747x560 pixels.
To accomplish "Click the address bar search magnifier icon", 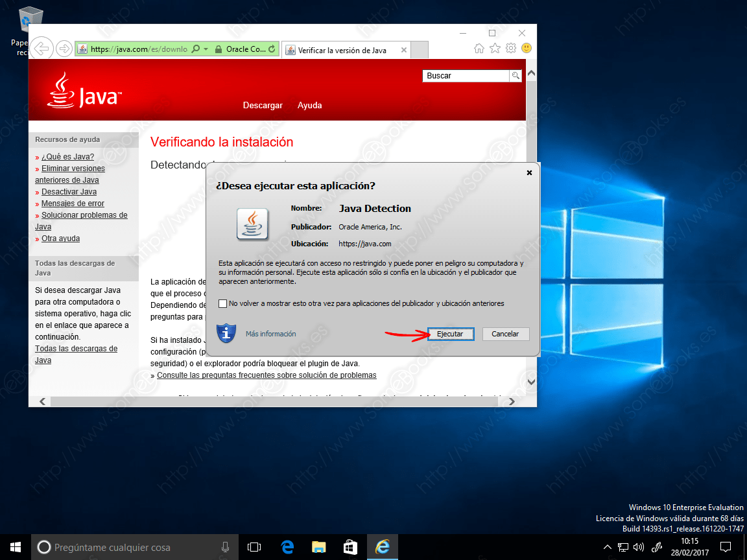I will (x=195, y=49).
